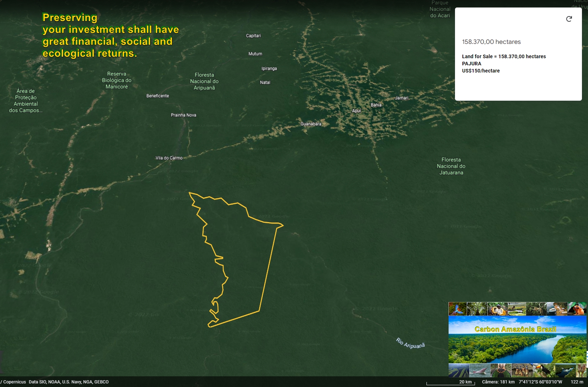Select the macaw photo thumbnail
This screenshot has width=588, height=387.
click(457, 309)
